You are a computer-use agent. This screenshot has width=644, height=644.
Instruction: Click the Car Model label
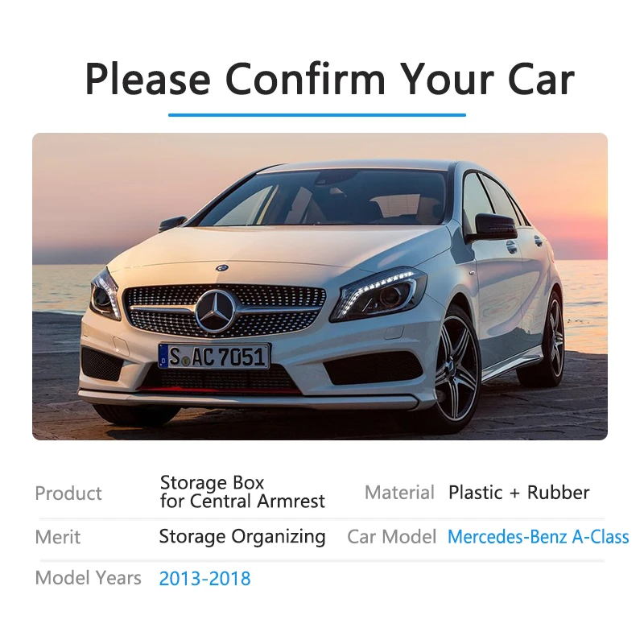(x=391, y=537)
